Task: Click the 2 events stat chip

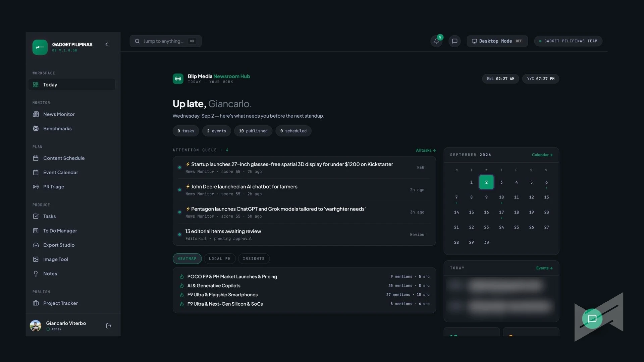Action: tap(217, 131)
